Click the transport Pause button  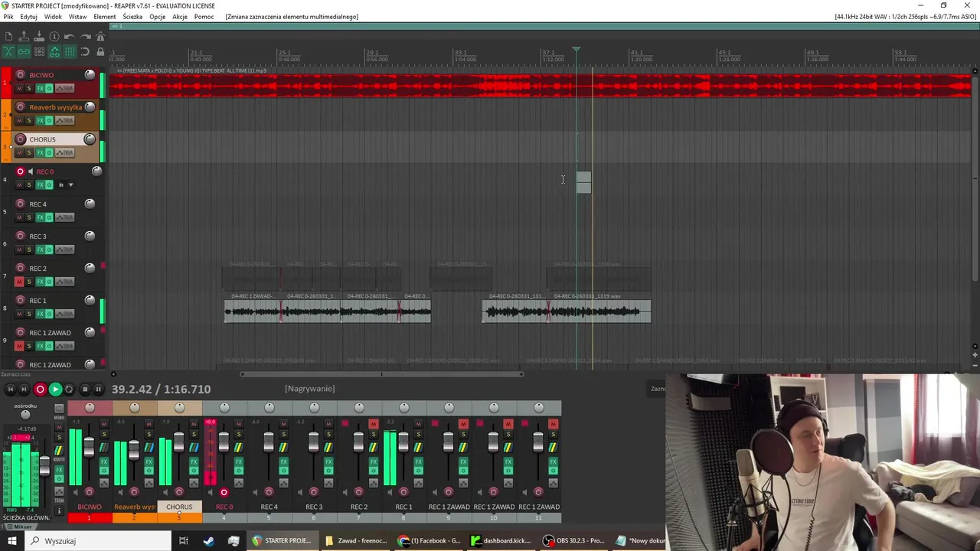click(98, 390)
